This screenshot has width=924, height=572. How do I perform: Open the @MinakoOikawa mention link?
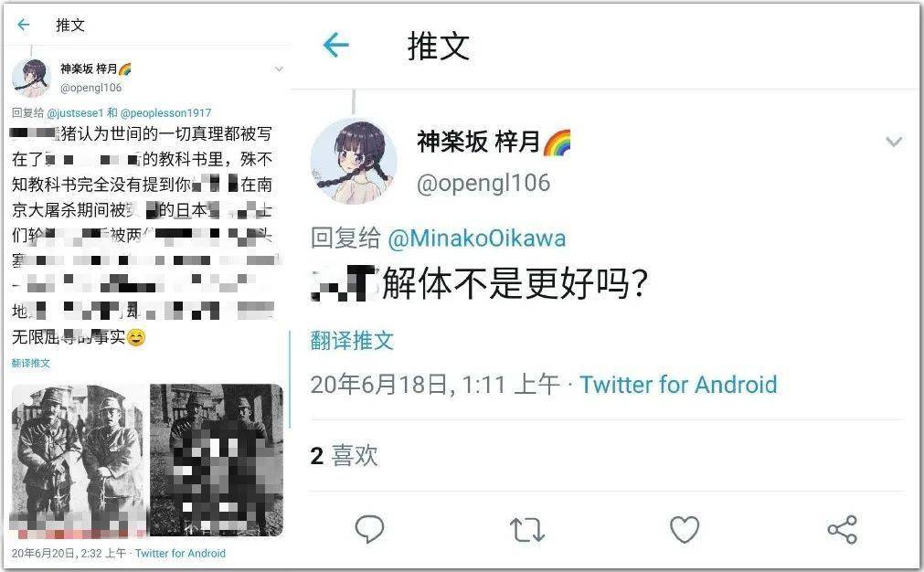pyautogui.click(x=477, y=238)
